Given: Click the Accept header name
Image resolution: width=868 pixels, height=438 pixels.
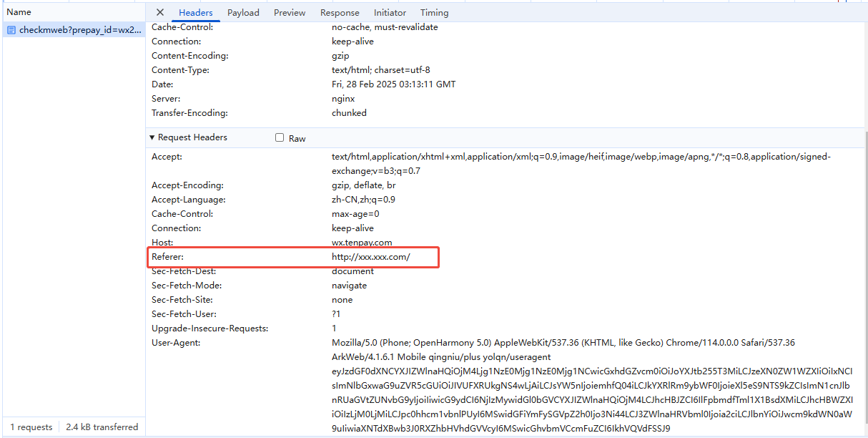Looking at the screenshot, I should tap(167, 156).
